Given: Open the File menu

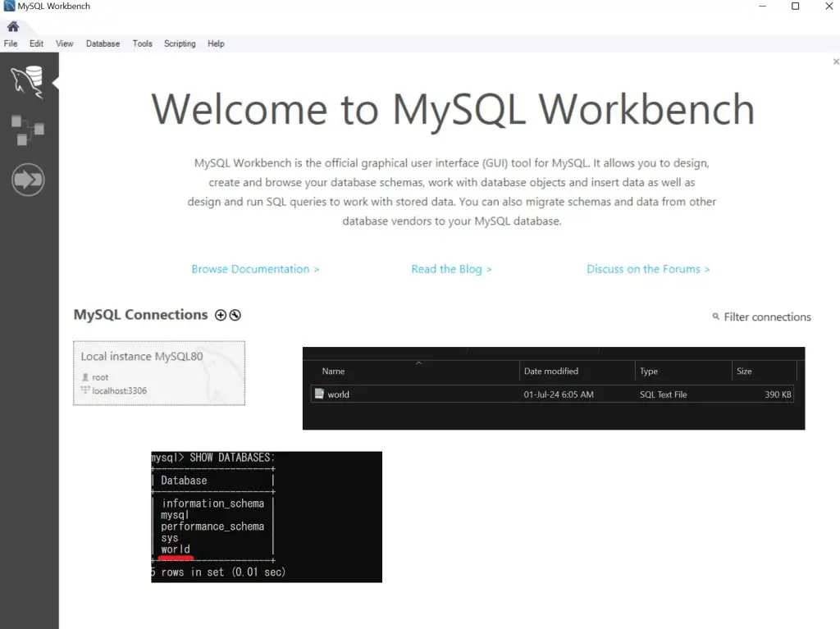Looking at the screenshot, I should coord(11,43).
